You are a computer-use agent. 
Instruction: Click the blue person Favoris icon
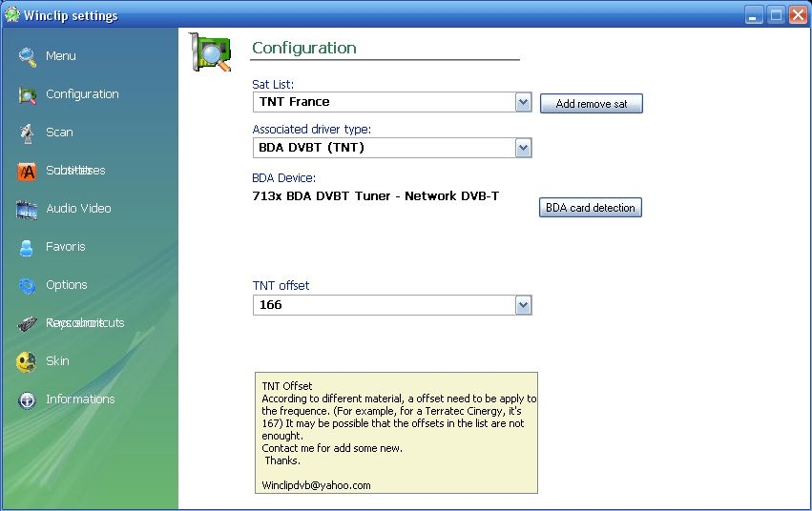[27, 248]
